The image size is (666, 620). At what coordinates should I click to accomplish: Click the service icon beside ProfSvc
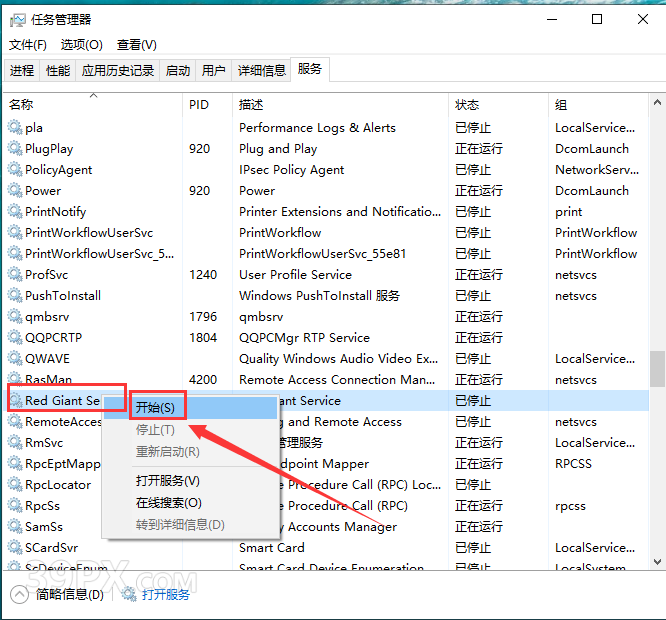tap(15, 275)
